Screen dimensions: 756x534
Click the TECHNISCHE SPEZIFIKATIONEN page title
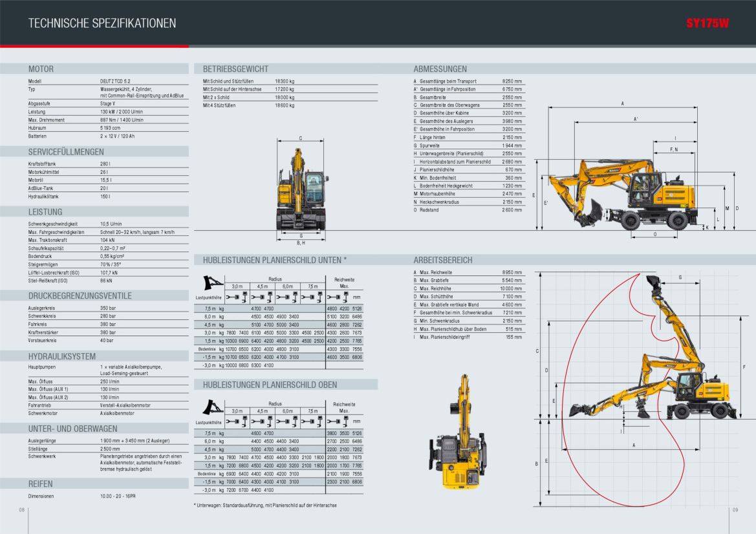pos(102,23)
